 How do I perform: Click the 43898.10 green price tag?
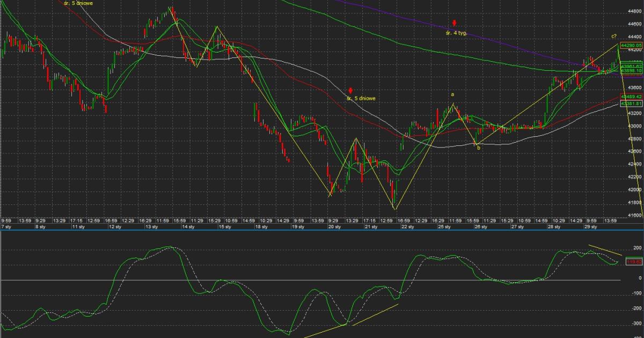point(631,70)
